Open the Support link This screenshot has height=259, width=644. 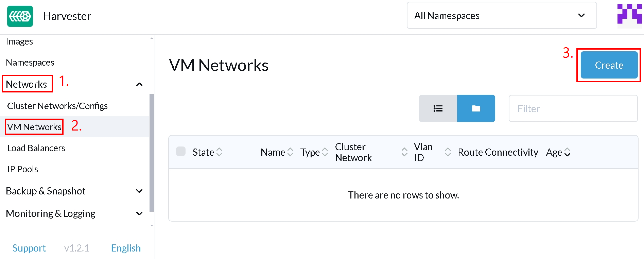coord(29,248)
